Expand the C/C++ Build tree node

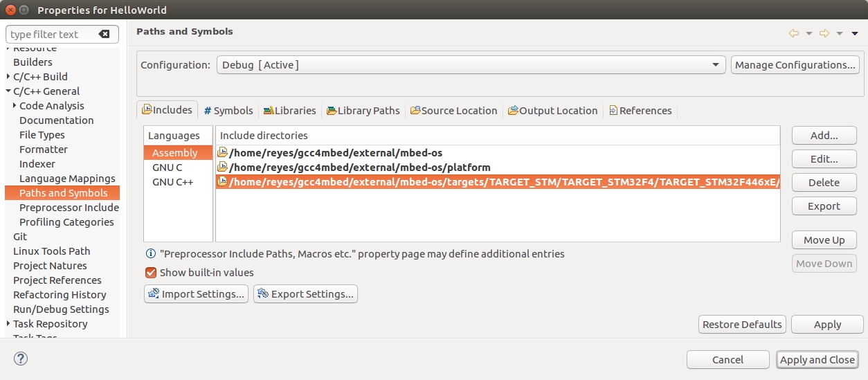(x=8, y=77)
